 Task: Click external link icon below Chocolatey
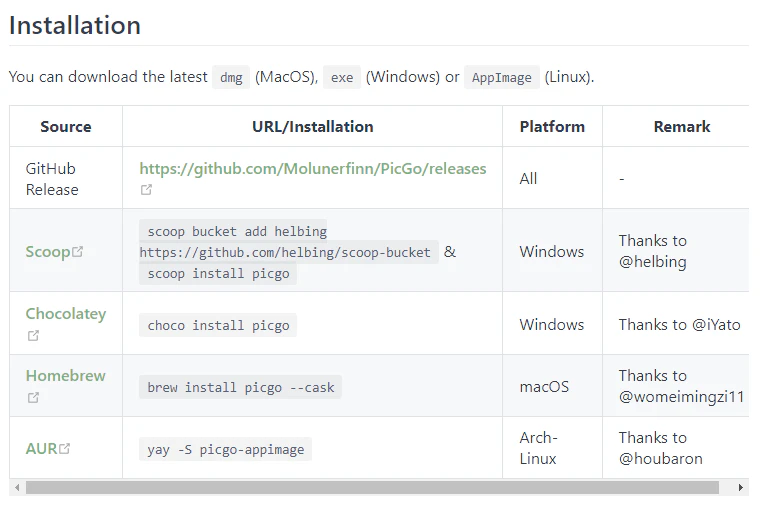tap(33, 335)
